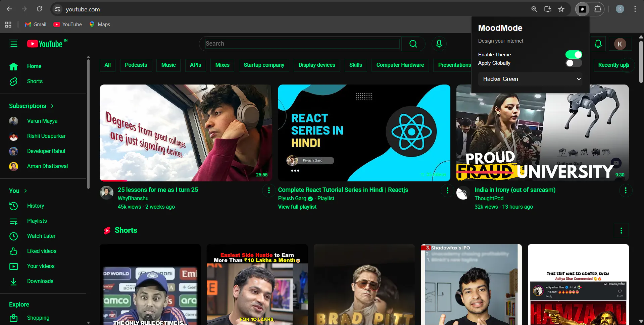The image size is (644, 325).
Task: Show more category chips with right arrow
Action: pos(627,65)
